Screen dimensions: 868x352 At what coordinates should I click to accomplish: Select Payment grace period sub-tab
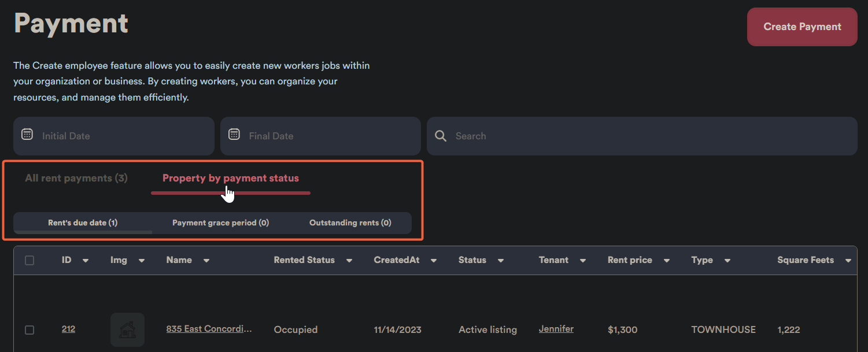pos(220,223)
